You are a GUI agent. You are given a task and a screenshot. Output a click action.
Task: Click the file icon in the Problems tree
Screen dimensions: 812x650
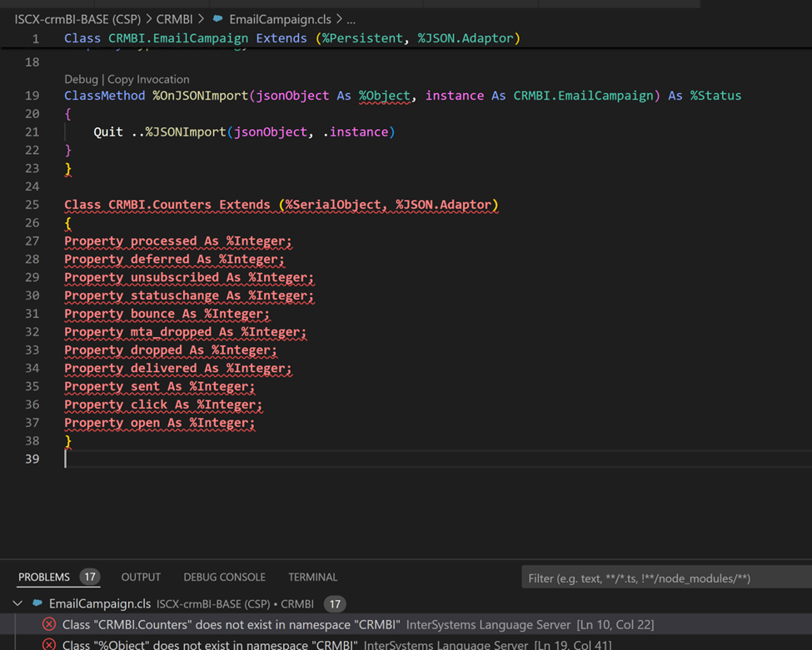tap(37, 603)
